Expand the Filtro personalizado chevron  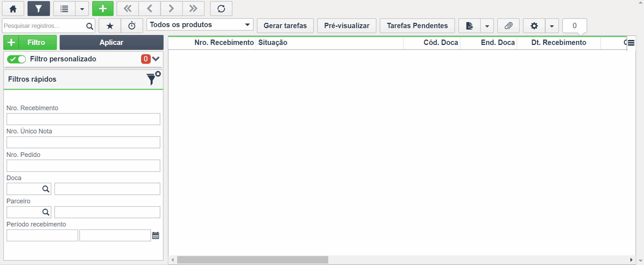click(x=156, y=59)
